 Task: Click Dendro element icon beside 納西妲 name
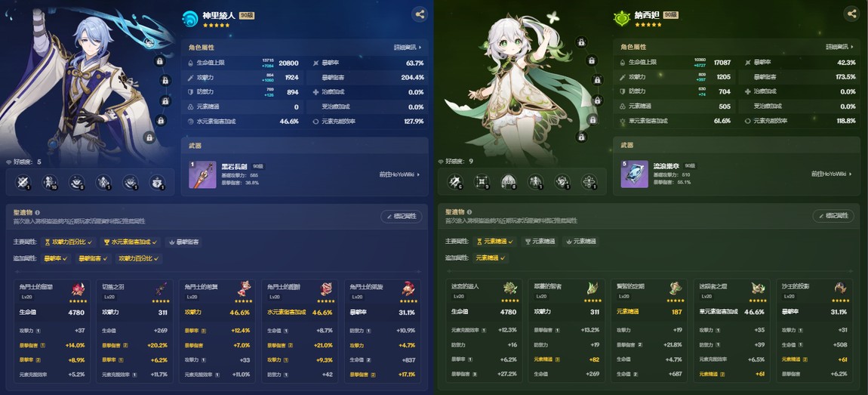(622, 18)
